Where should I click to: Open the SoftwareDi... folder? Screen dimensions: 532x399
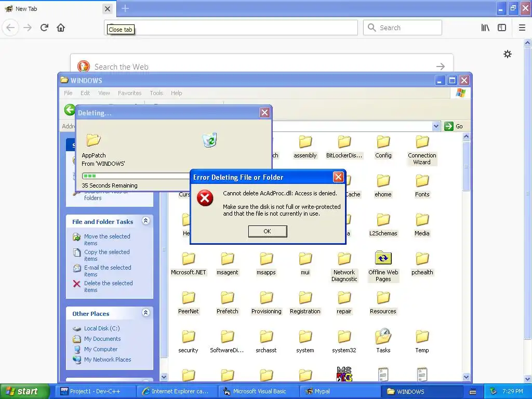point(228,342)
